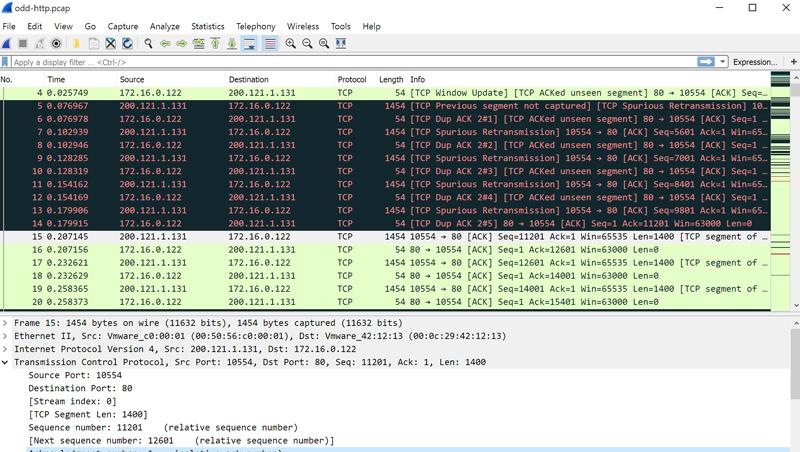Toggle packet list coloring rules
The width and height of the screenshot is (800, 452).
(270, 44)
